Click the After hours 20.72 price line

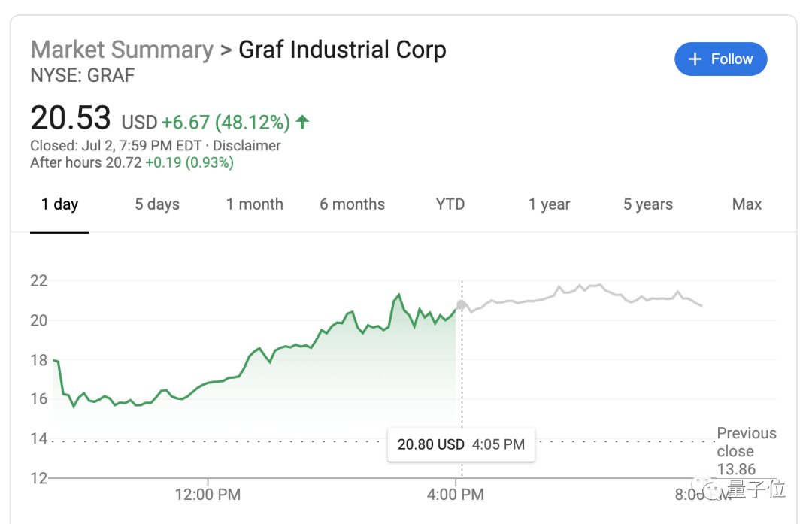132,162
